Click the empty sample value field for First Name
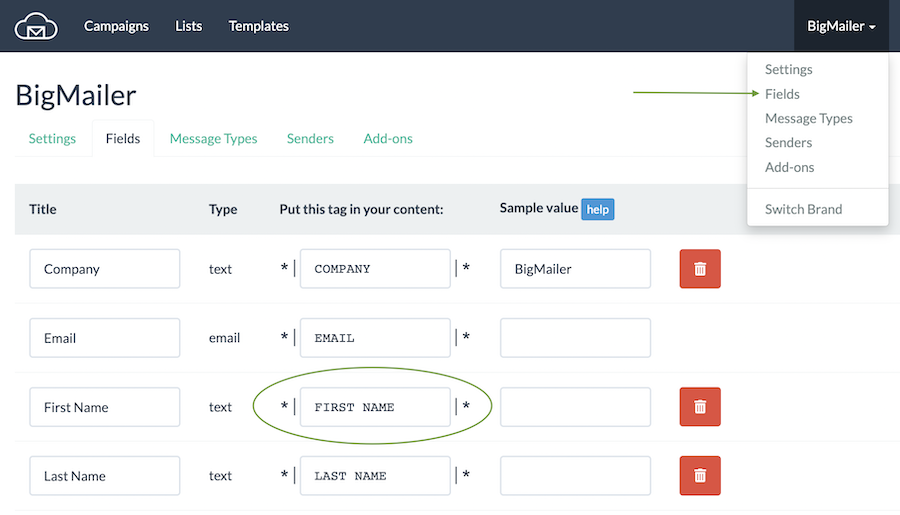Image resolution: width=900 pixels, height=515 pixels. [x=575, y=407]
